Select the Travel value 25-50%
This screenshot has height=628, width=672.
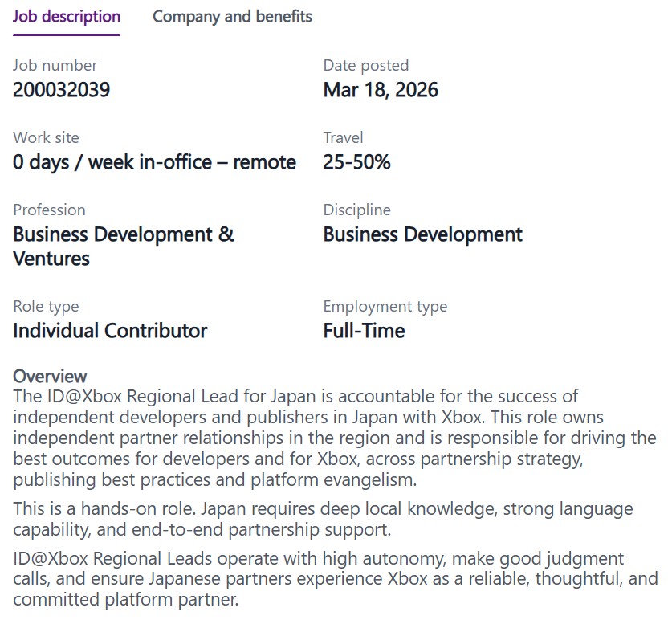tap(355, 162)
